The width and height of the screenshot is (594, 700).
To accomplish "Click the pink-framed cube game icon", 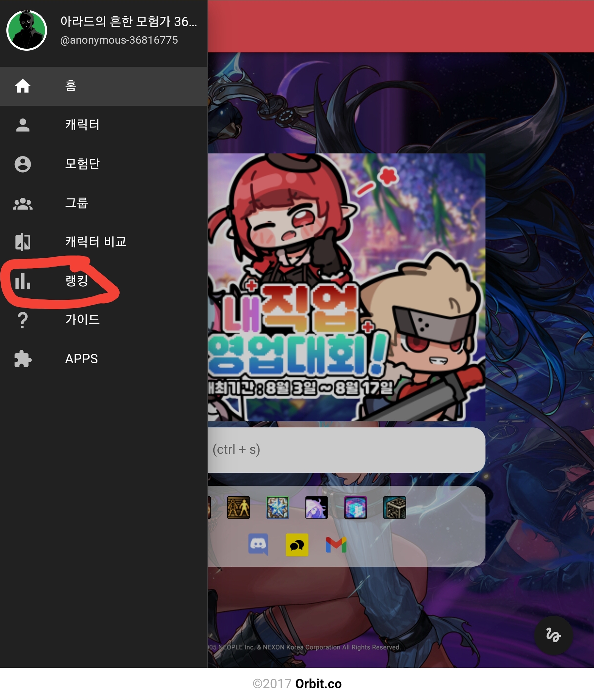I will [355, 508].
